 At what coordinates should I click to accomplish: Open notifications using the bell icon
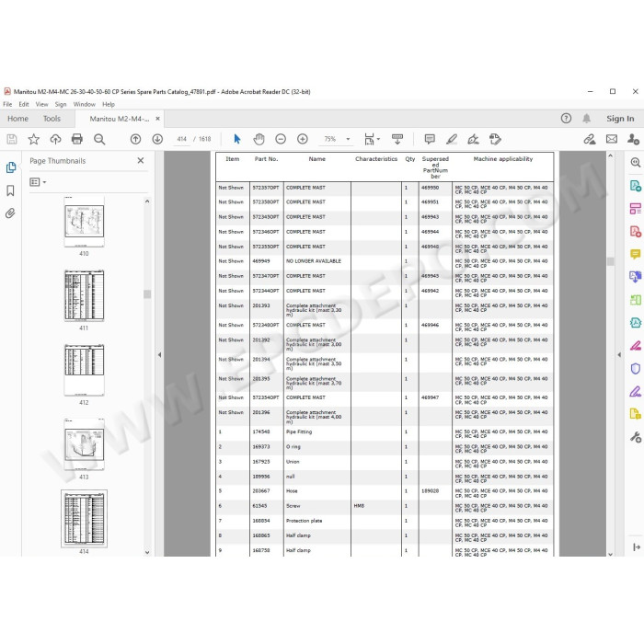587,119
